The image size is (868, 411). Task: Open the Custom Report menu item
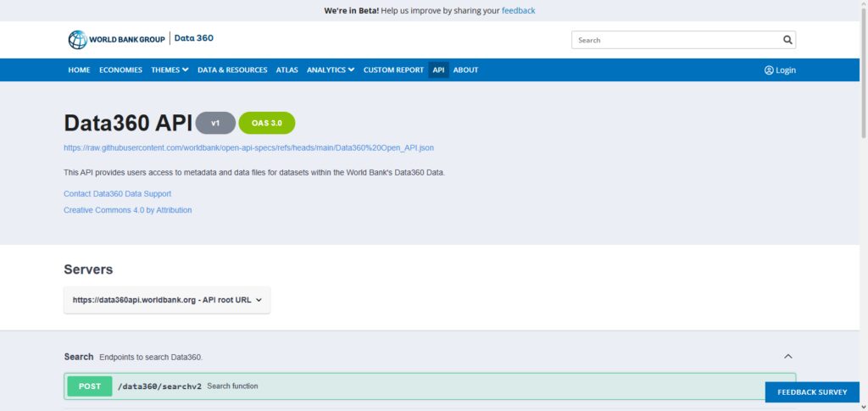point(393,70)
